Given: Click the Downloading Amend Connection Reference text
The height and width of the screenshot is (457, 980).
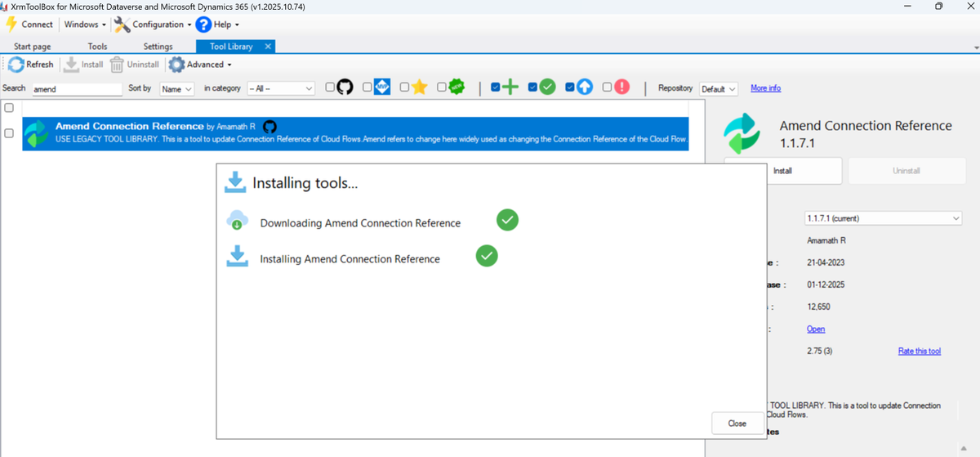Looking at the screenshot, I should pyautogui.click(x=360, y=223).
